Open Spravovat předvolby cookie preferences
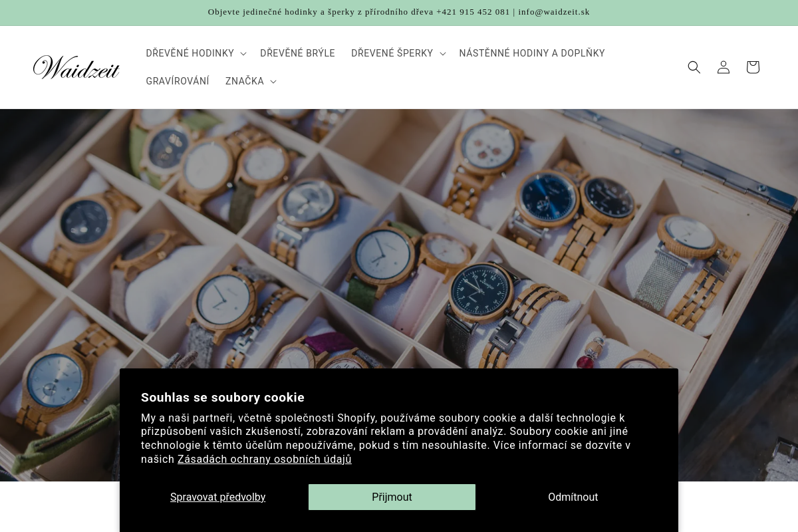This screenshot has height=532, width=798. (x=218, y=497)
